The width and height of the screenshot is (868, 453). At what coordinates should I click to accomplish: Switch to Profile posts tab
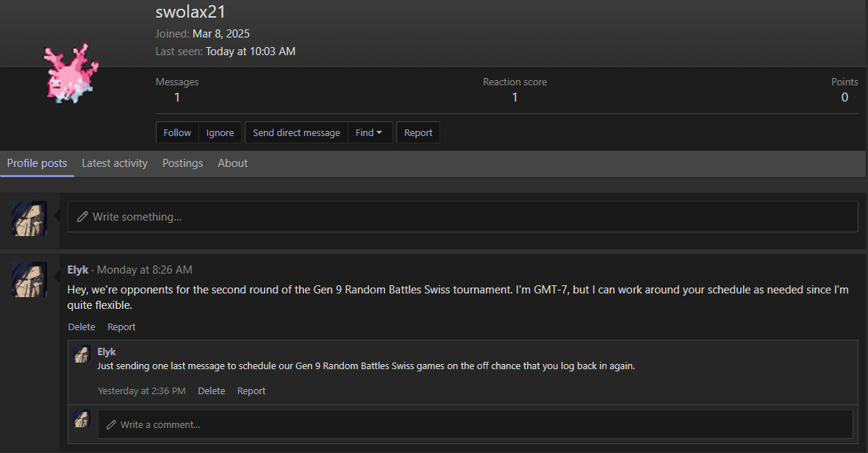(37, 163)
